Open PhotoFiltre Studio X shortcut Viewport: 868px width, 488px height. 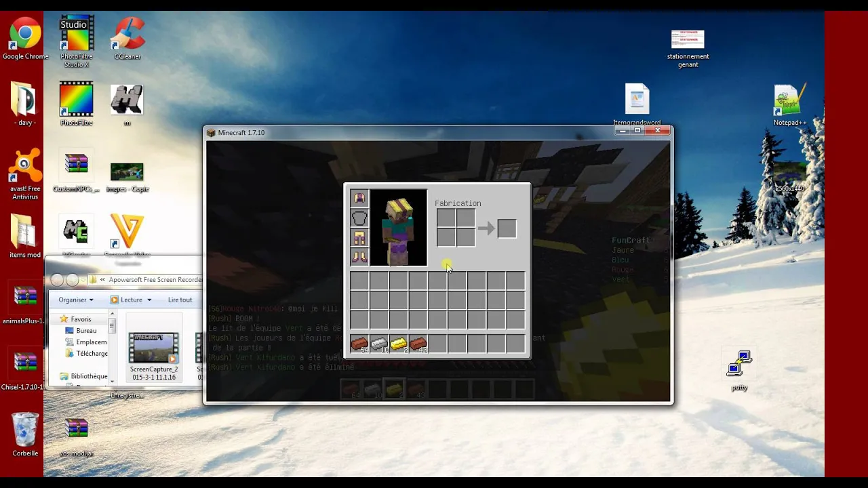click(76, 42)
